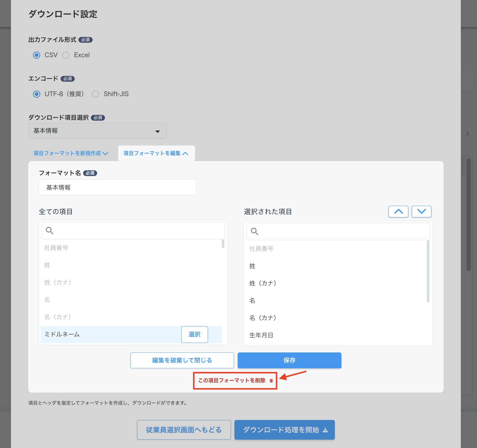Choose Shift-JIS encoding option
Screen dimensions: 477x448
point(95,94)
